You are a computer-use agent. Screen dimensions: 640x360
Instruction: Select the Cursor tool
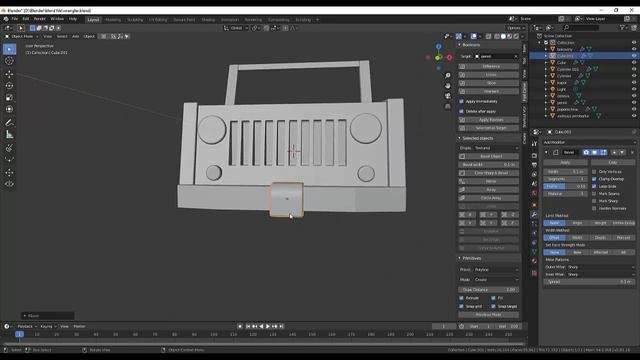pyautogui.click(x=9, y=61)
